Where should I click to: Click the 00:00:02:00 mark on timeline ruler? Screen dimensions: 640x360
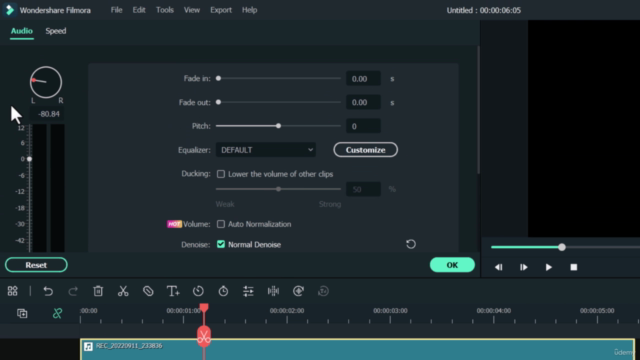click(x=287, y=311)
